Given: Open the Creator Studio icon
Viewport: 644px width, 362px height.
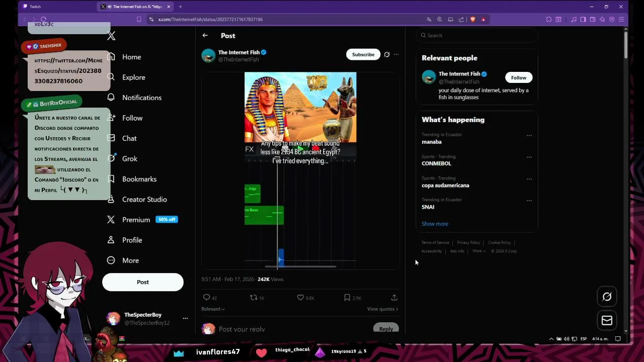Looking at the screenshot, I should [111, 199].
